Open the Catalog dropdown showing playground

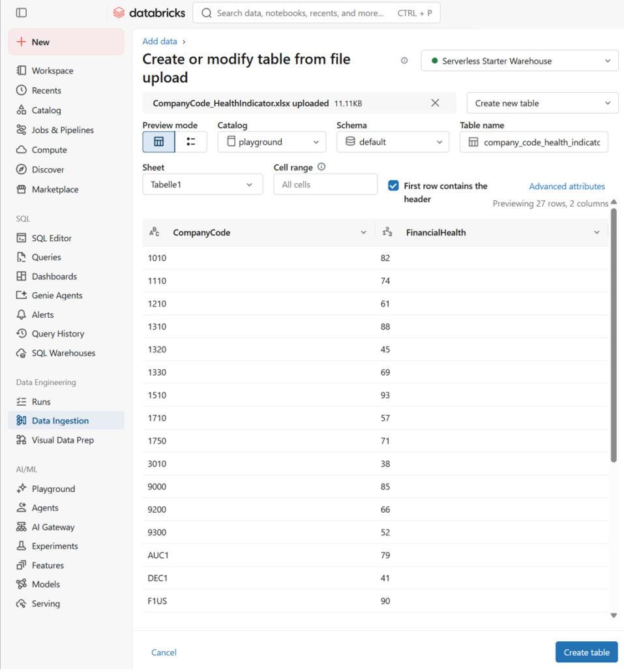(271, 142)
